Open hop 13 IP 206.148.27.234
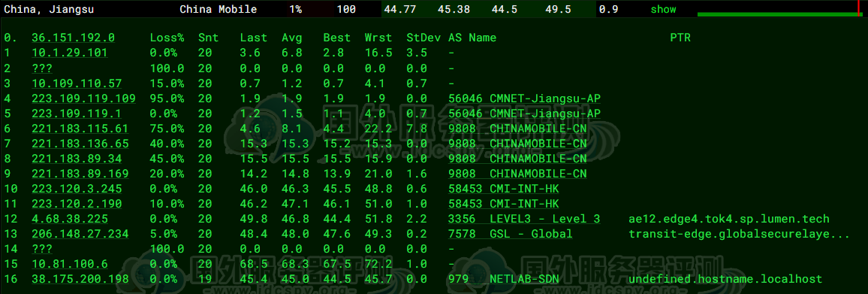The height and width of the screenshot is (294, 868). pos(80,234)
